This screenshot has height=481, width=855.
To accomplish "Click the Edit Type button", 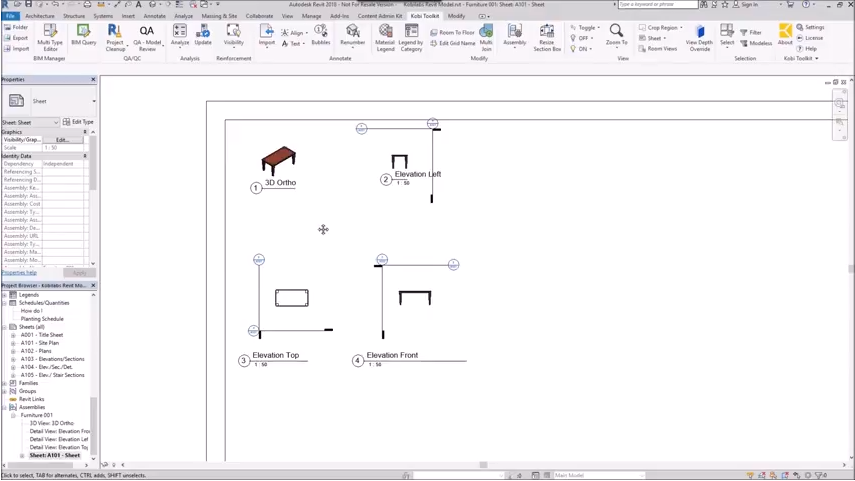I will [79, 122].
